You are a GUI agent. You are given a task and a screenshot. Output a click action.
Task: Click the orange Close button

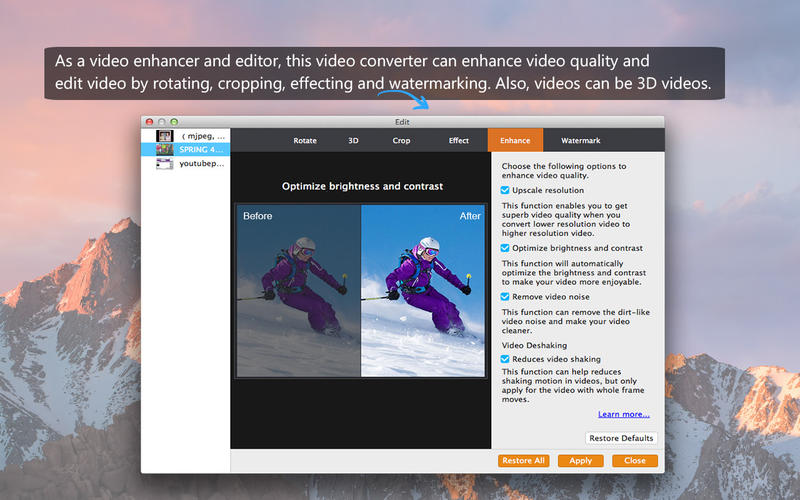pyautogui.click(x=635, y=461)
